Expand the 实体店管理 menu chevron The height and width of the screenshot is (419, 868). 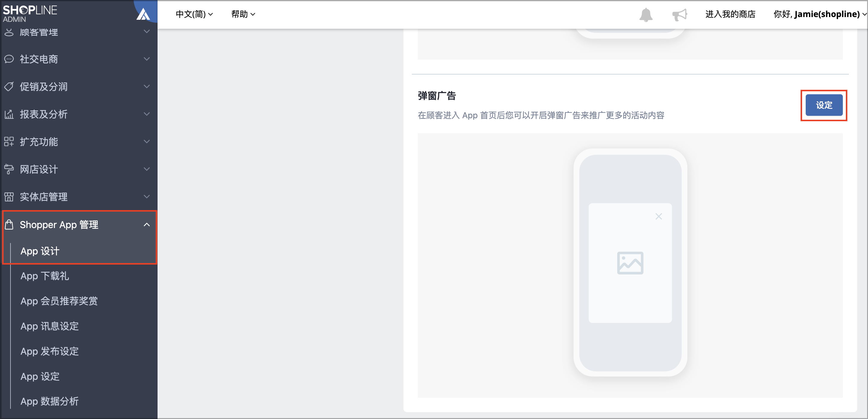click(146, 197)
